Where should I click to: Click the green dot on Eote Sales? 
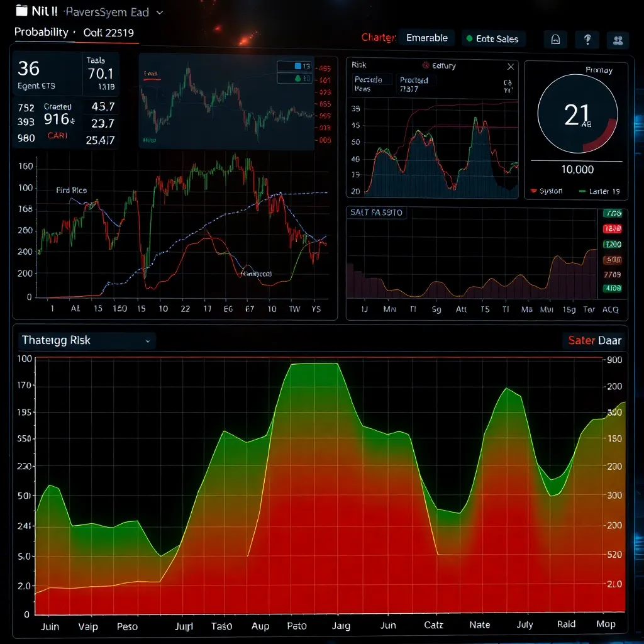tap(469, 39)
